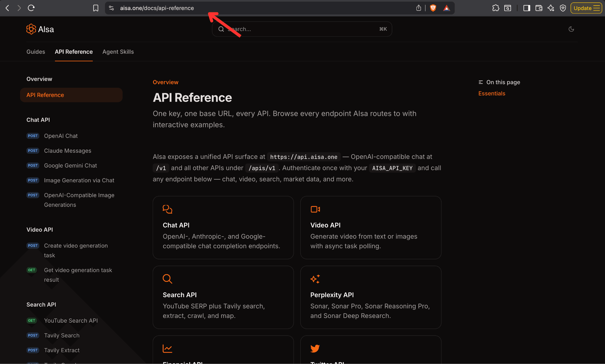Open OpenAI Chat endpoint in sidebar
This screenshot has width=605, height=364.
tap(61, 136)
